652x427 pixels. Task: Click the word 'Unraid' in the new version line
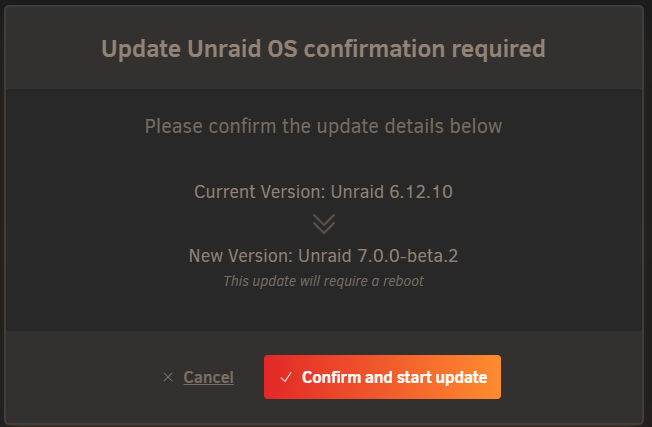[x=325, y=256]
